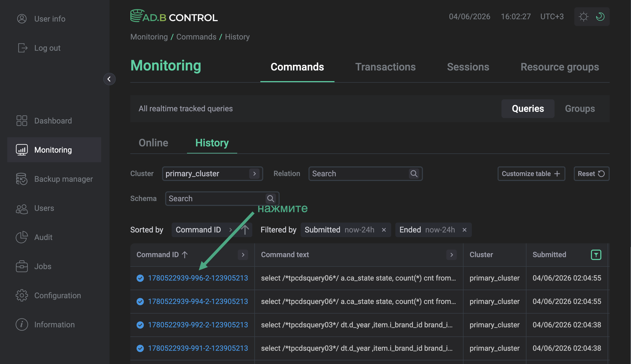Switch to the Sessions tab
This screenshot has height=364, width=631.
pyautogui.click(x=468, y=67)
